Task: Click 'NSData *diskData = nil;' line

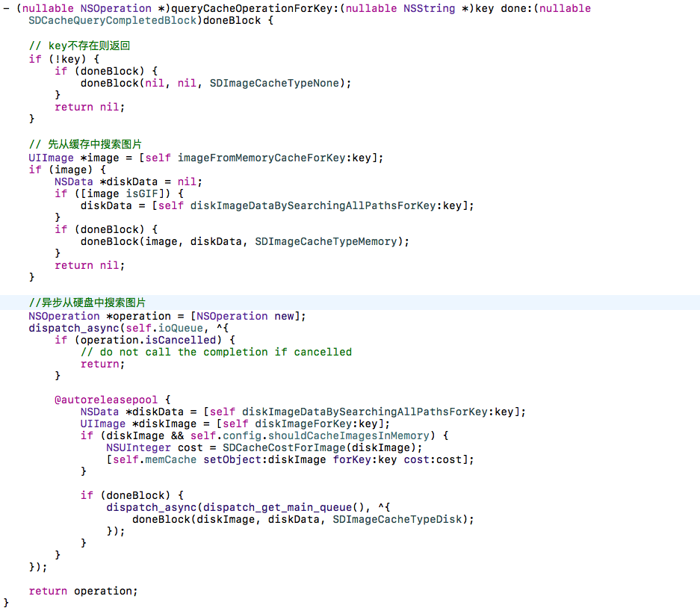Action: 128,182
